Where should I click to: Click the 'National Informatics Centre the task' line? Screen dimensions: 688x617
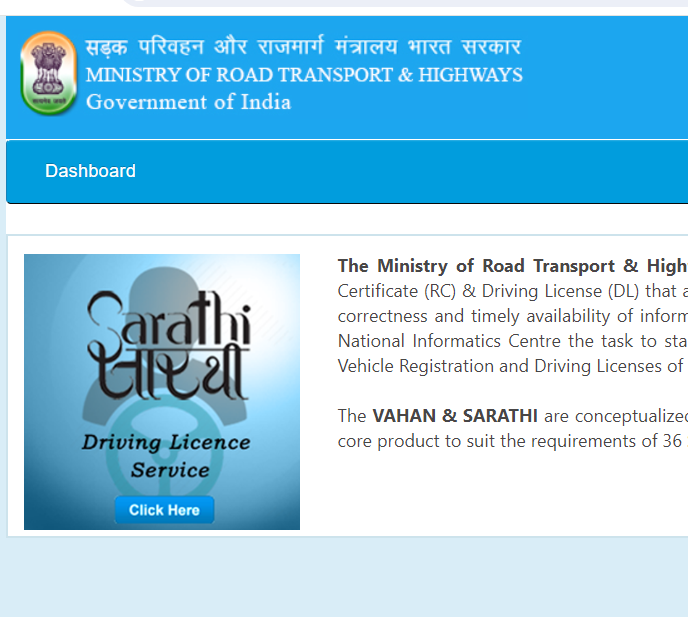coord(512,341)
